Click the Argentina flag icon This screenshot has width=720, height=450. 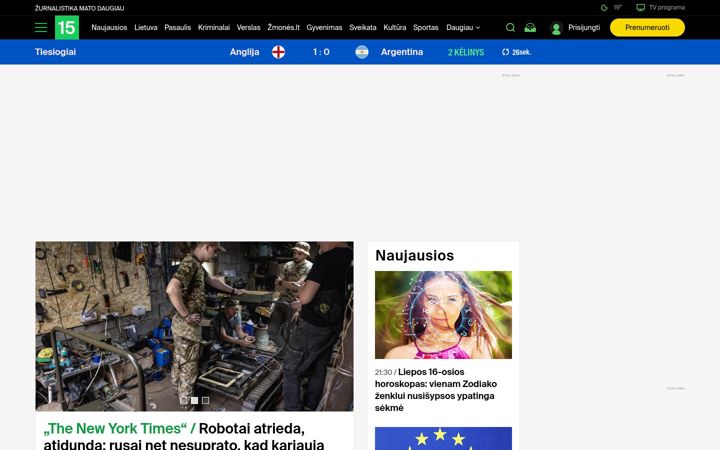(362, 52)
